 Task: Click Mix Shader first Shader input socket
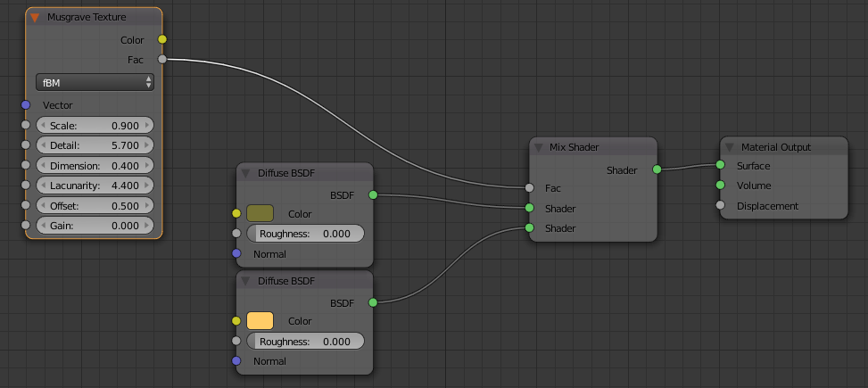529,208
